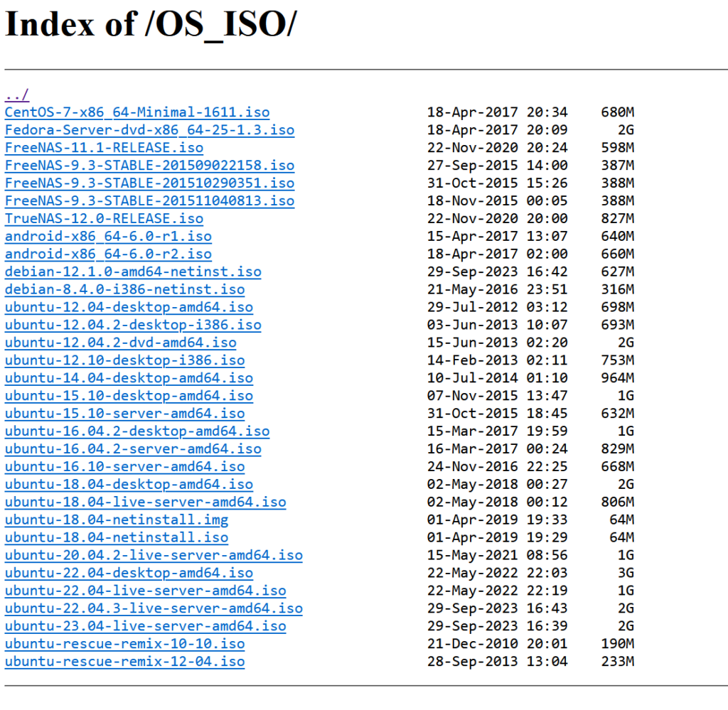This screenshot has width=728, height=710.
Task: Click '753M' size of ubuntu-12.10 desktop
Action: (x=618, y=360)
